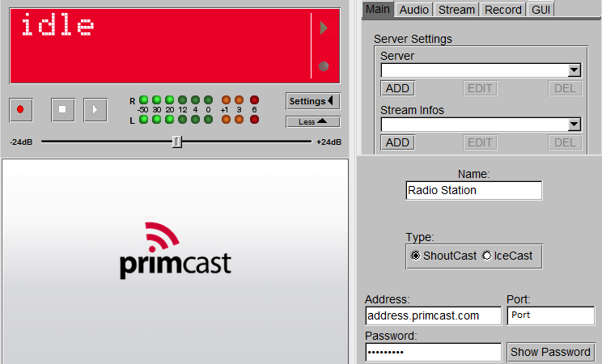Select the ShoutCast radio button
Image resolution: width=602 pixels, height=364 pixels.
click(415, 256)
